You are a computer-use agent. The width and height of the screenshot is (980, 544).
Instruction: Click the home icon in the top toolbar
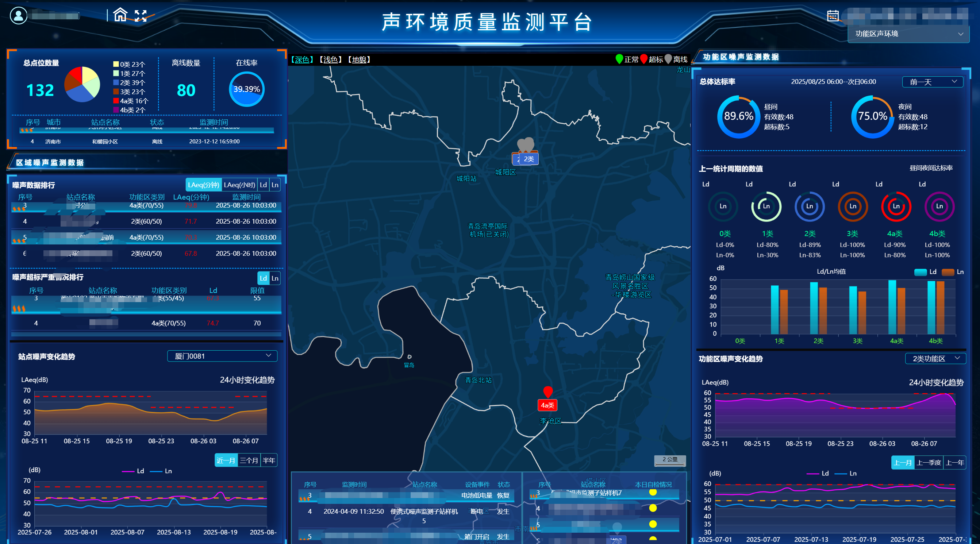121,15
